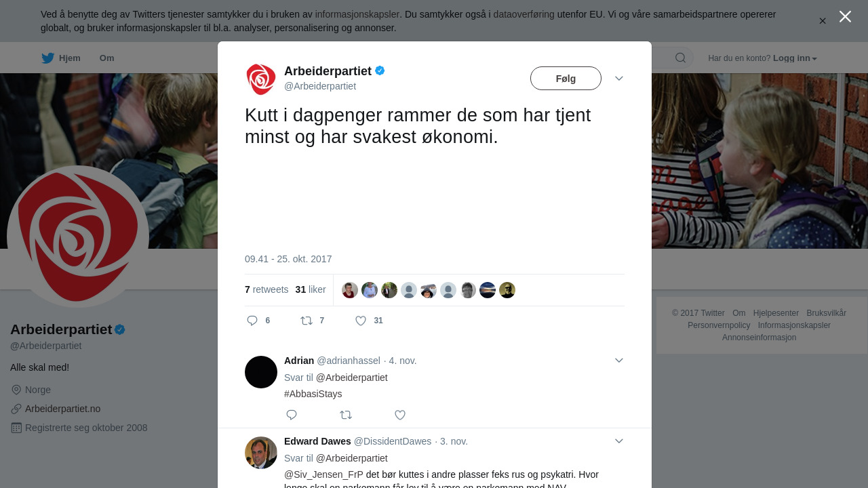
Task: Click the Twitter bird Hjem icon
Action: [x=47, y=58]
